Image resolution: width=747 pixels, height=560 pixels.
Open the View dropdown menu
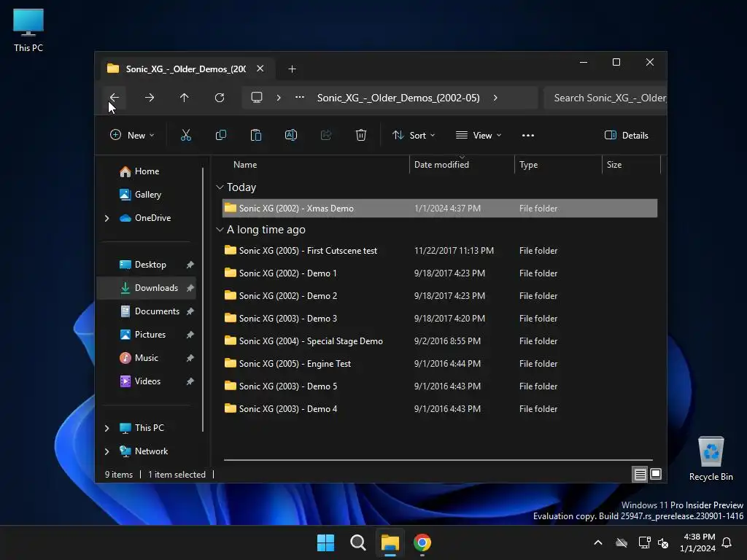(479, 135)
